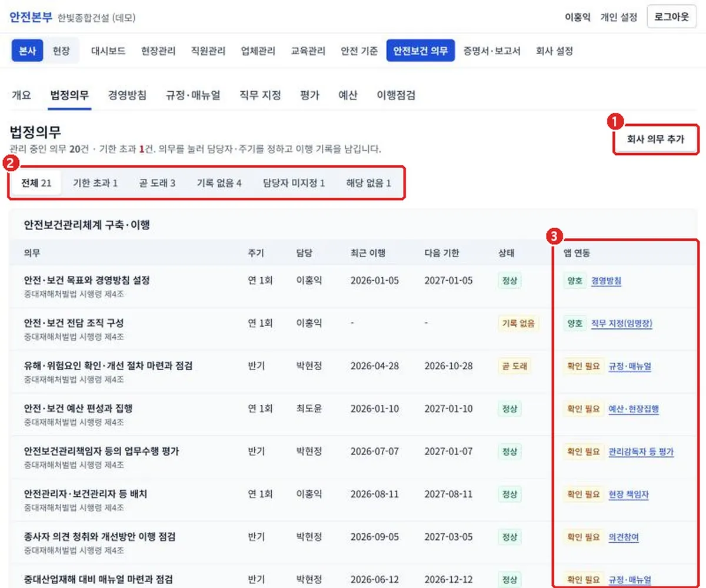Filter by 해당 없음 1
Image resolution: width=706 pixels, height=588 pixels.
coord(369,183)
